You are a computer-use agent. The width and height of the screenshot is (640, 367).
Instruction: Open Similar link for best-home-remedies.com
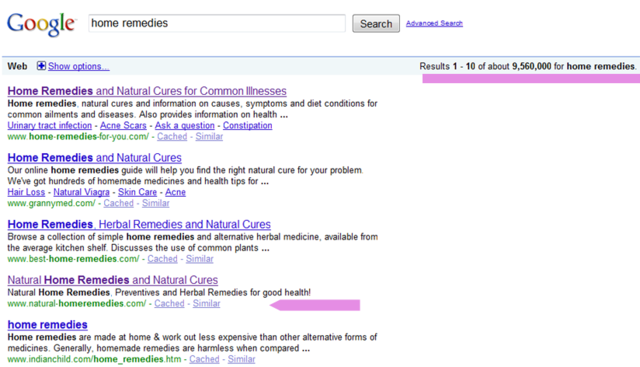[x=200, y=259]
